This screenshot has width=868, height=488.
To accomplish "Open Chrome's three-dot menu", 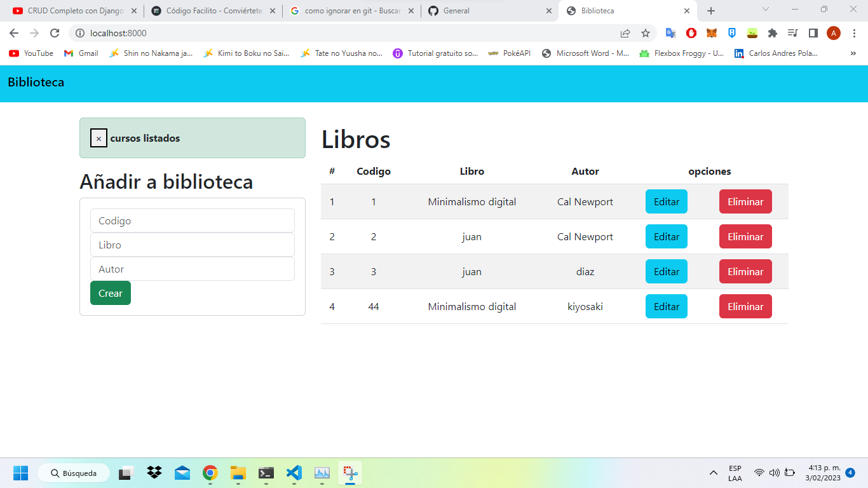I will 854,33.
